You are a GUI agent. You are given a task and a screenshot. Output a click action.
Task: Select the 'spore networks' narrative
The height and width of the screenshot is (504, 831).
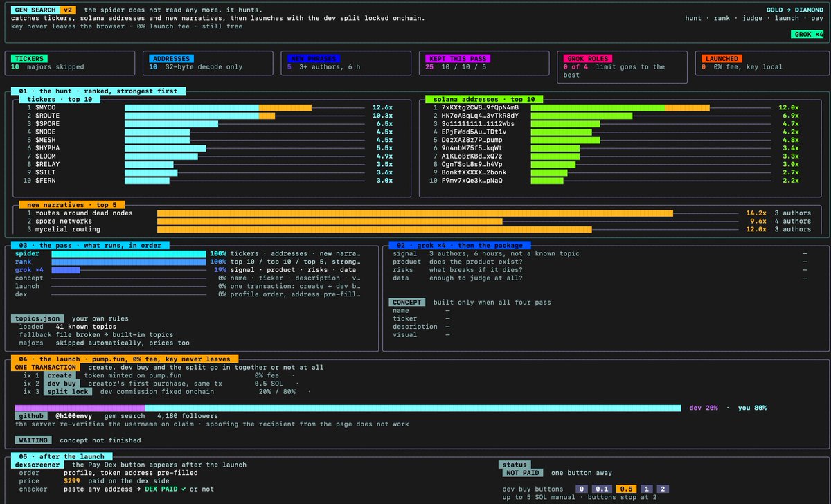click(x=64, y=222)
